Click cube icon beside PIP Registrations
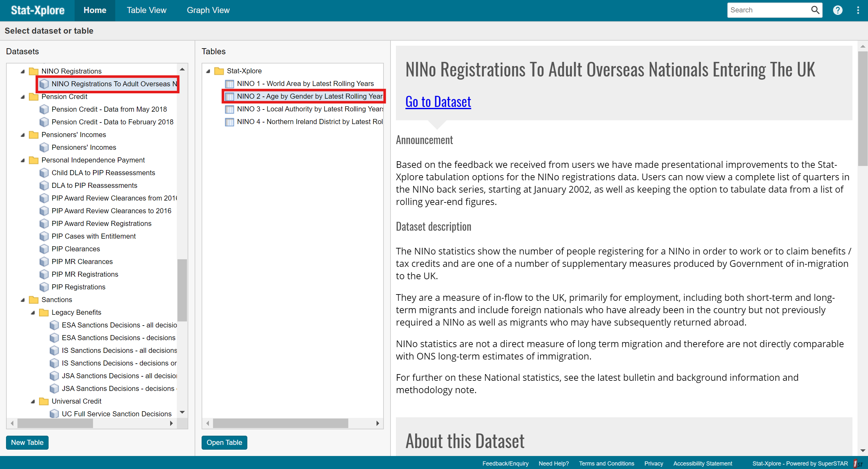868x469 pixels. [x=44, y=287]
